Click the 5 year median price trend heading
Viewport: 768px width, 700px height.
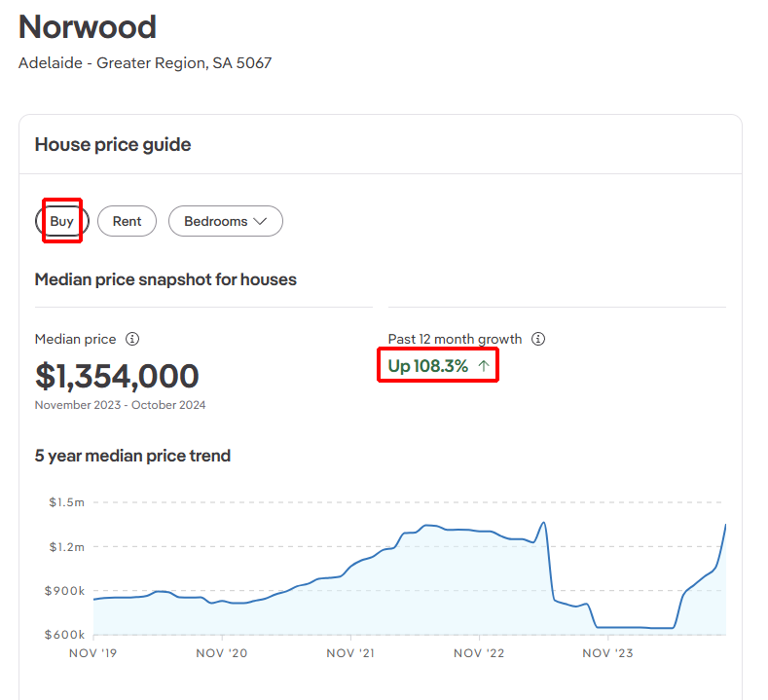(x=132, y=456)
